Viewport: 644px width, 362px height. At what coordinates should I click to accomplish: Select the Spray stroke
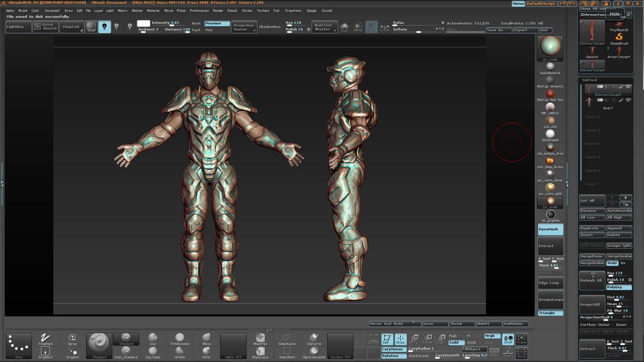click(x=72, y=339)
